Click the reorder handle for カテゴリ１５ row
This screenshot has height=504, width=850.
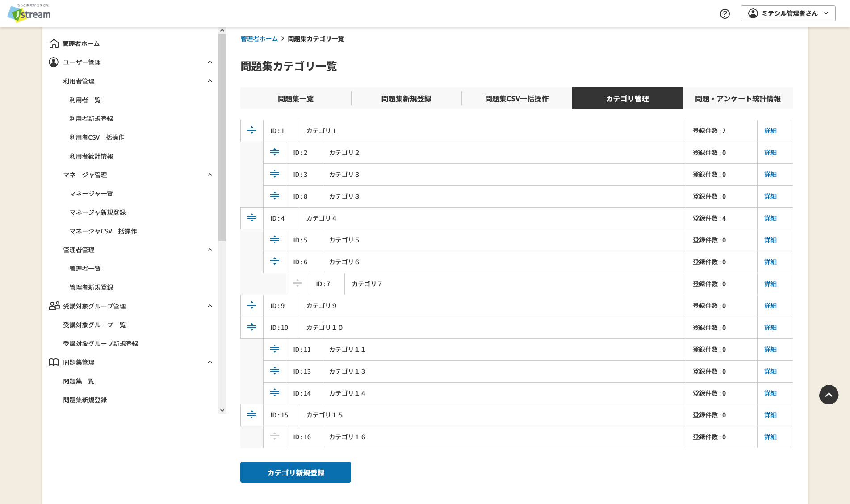[x=252, y=415]
